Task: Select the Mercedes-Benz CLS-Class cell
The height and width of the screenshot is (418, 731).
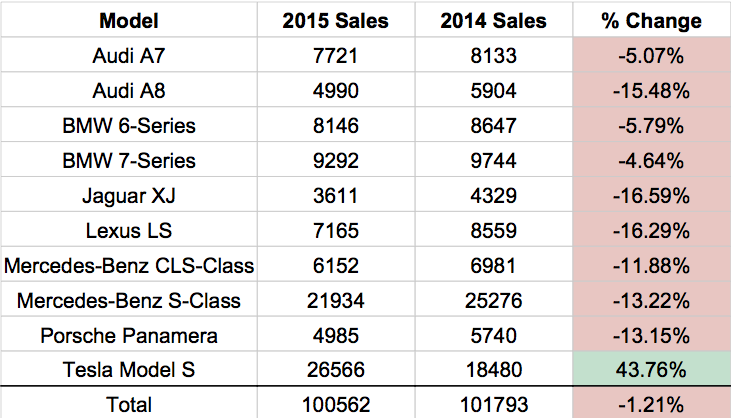Action: pyautogui.click(x=129, y=265)
